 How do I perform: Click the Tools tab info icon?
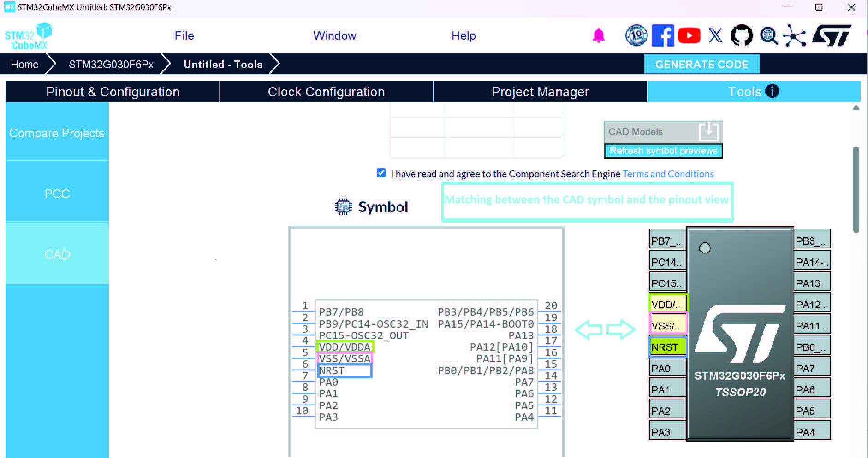[x=772, y=91]
